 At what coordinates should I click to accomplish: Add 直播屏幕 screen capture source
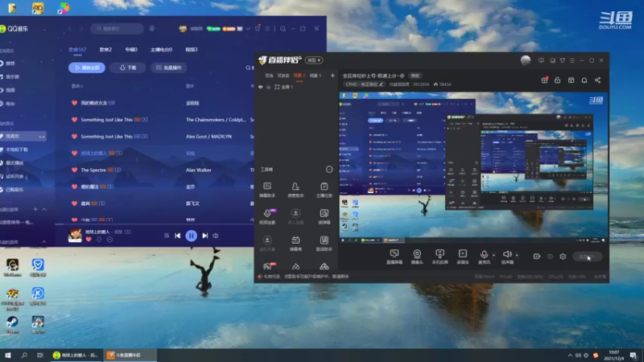coord(394,257)
